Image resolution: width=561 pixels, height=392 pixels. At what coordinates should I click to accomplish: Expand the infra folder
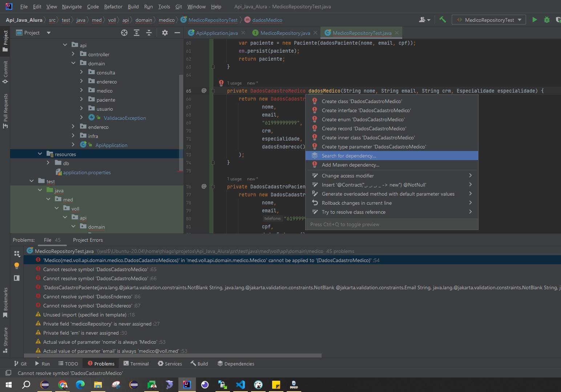73,136
